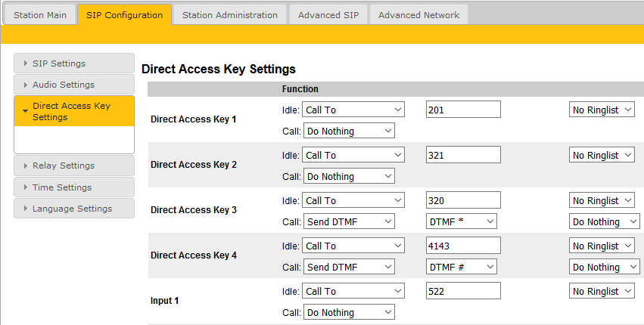The width and height of the screenshot is (644, 325).
Task: Open the DTMF * dropdown for Key 3
Action: (461, 222)
